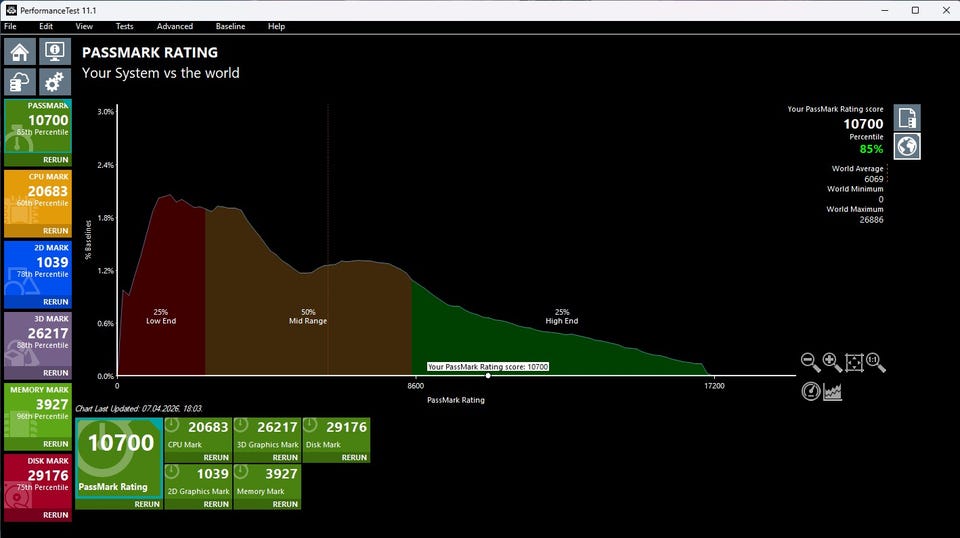Image resolution: width=960 pixels, height=538 pixels.
Task: Open the Advanced menu
Action: click(x=174, y=26)
